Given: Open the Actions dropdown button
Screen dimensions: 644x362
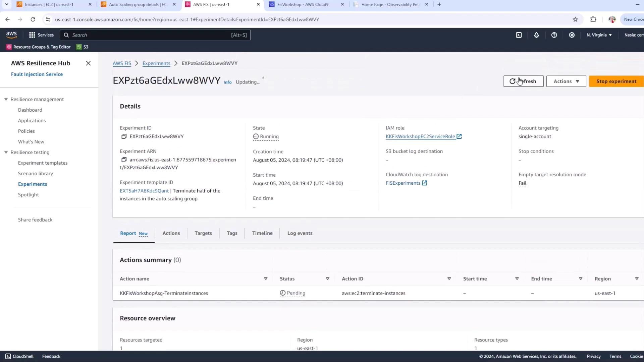Looking at the screenshot, I should pyautogui.click(x=566, y=81).
